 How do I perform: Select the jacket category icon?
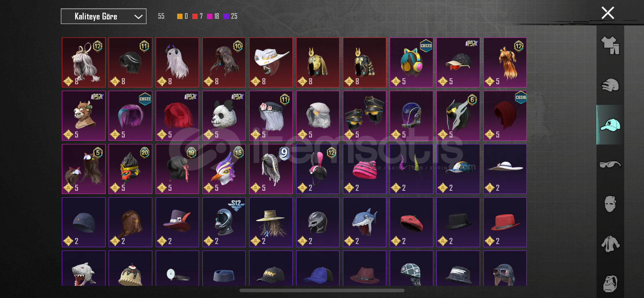[x=610, y=244]
